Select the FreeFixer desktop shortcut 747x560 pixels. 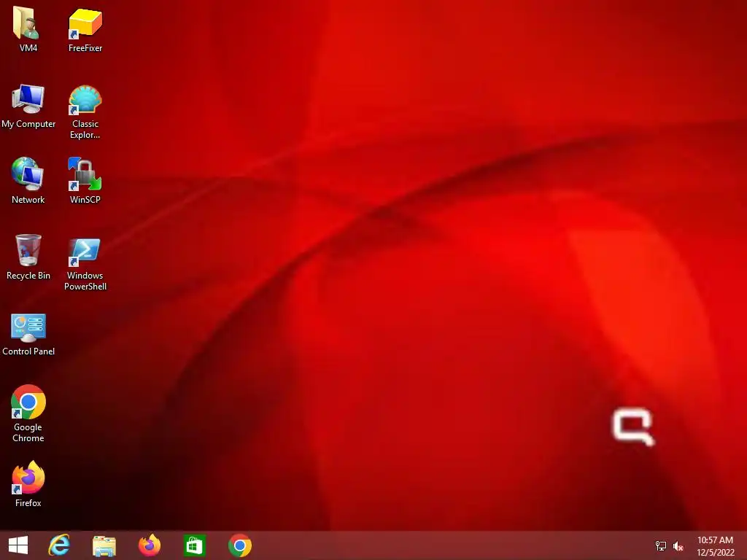coord(85,23)
